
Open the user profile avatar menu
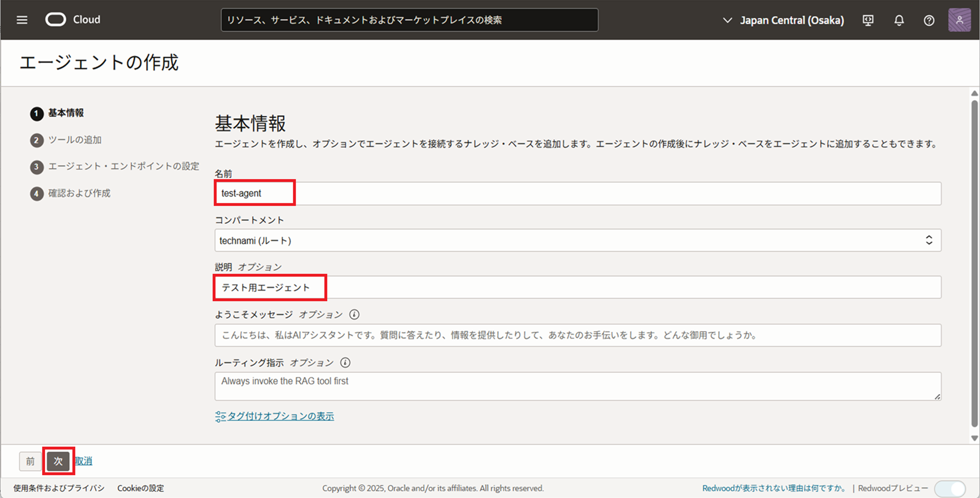pos(959,20)
